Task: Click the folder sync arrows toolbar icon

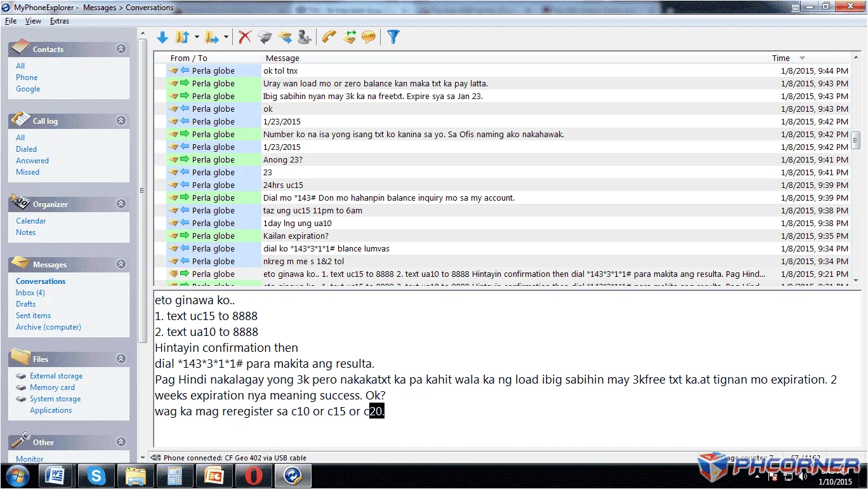Action: (x=182, y=37)
